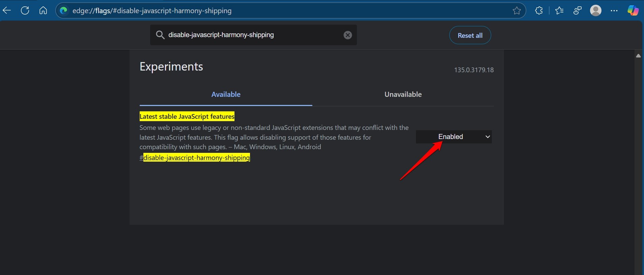Open the Workspaces icon in the toolbar
644x275 pixels.
(577, 11)
